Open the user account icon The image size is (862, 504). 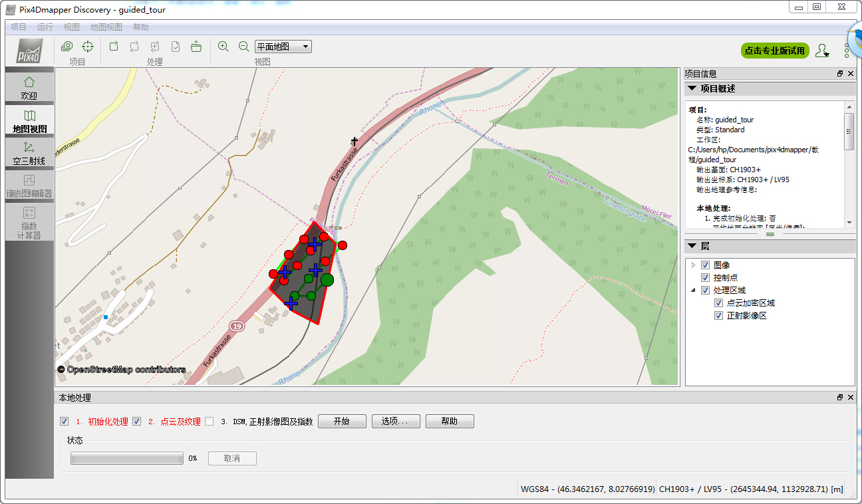tap(823, 51)
